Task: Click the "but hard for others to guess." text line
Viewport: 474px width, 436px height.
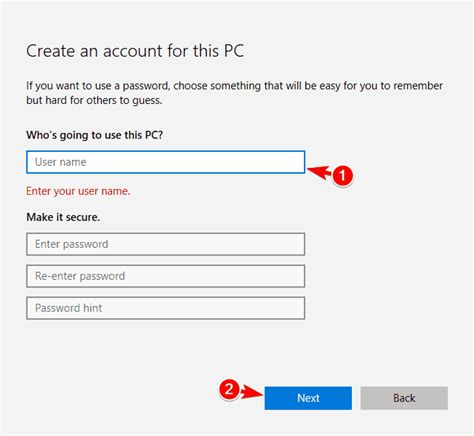Action: point(94,100)
